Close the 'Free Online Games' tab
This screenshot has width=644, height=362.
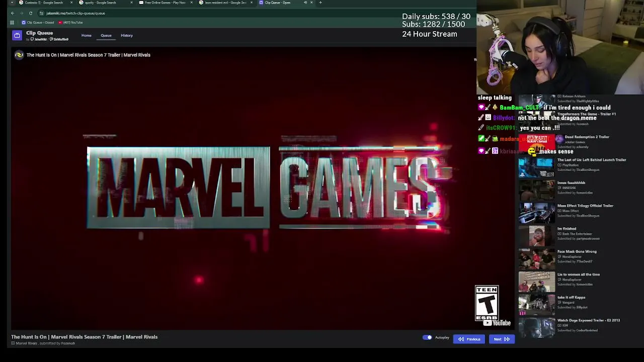point(191,3)
